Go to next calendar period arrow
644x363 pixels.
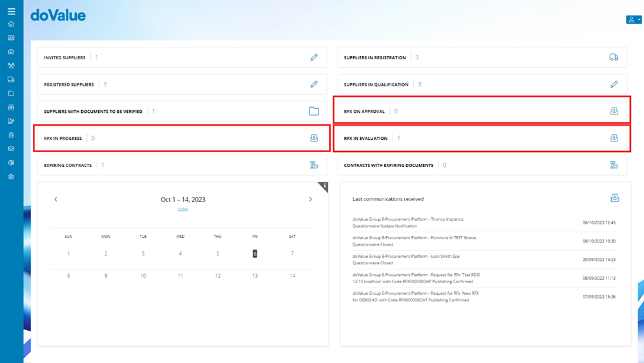[x=311, y=199]
